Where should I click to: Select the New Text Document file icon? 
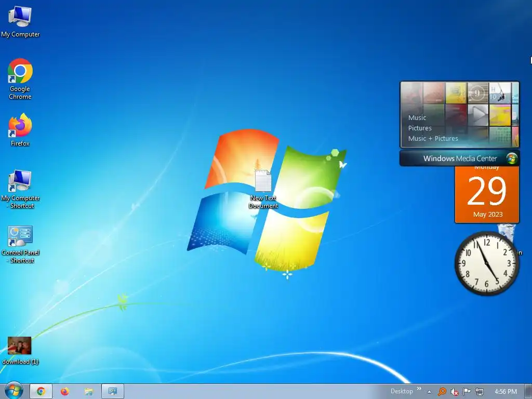tap(263, 189)
